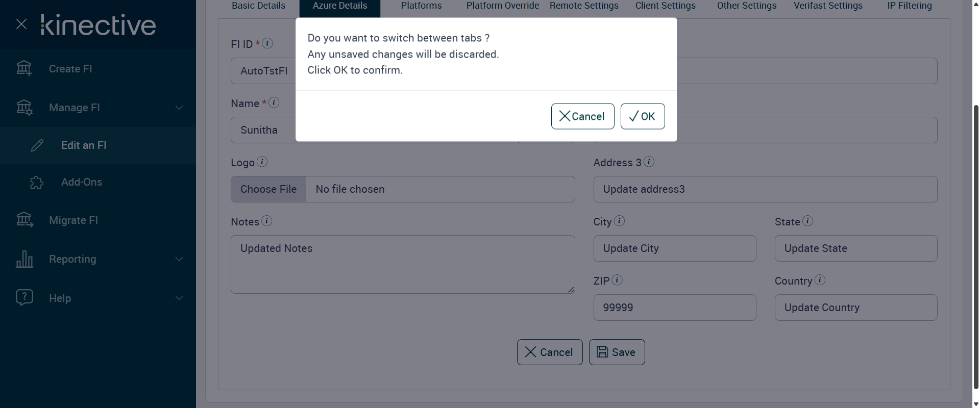Click the Choose File logo button
This screenshot has height=408, width=980.
pos(268,189)
